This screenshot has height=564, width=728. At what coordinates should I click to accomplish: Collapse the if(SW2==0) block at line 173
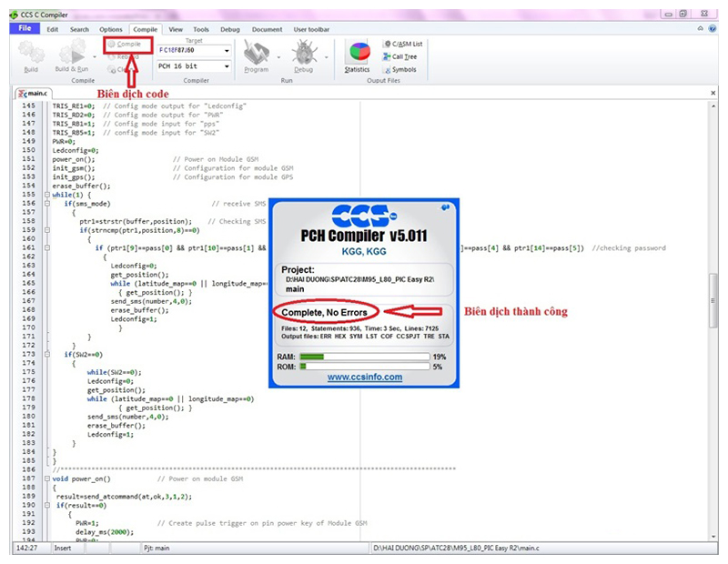[47, 355]
